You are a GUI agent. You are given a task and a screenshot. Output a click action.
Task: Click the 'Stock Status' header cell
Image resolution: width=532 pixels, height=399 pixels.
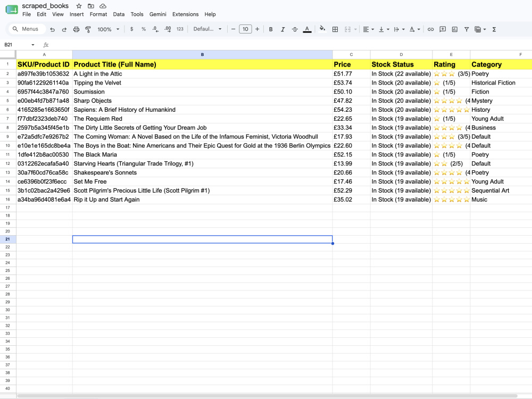(401, 64)
